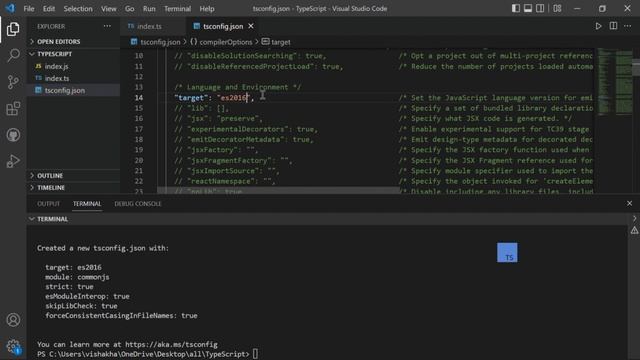The height and width of the screenshot is (360, 640).
Task: Open Run and Debug view icon
Action: [x=13, y=161]
